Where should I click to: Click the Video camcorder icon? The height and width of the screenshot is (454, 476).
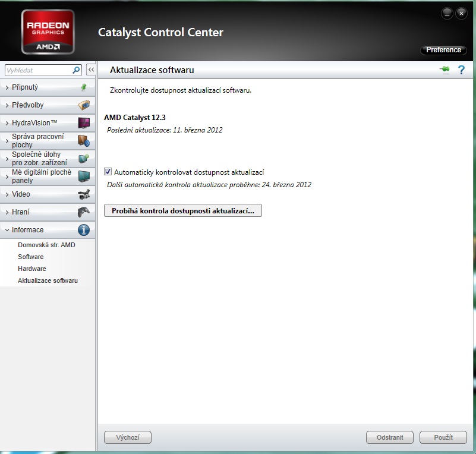tap(84, 194)
